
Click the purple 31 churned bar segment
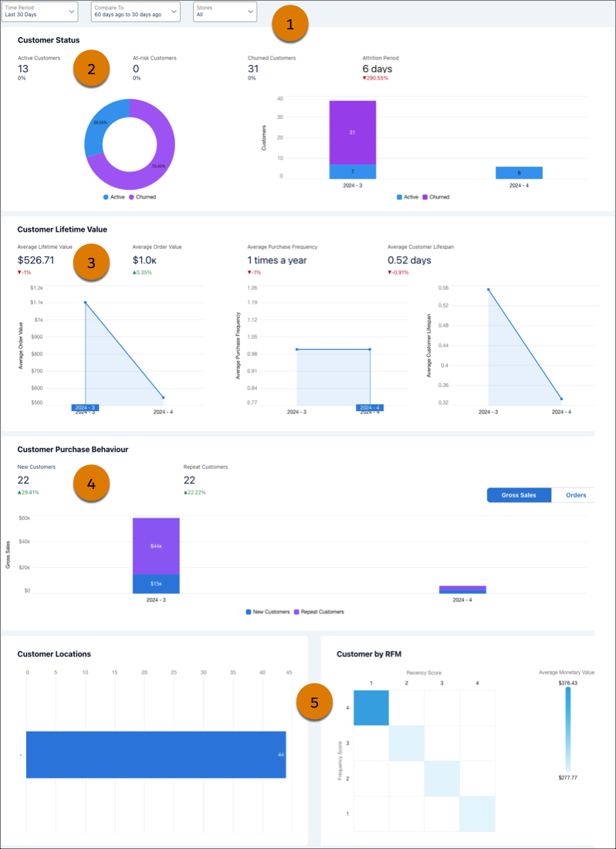[353, 132]
